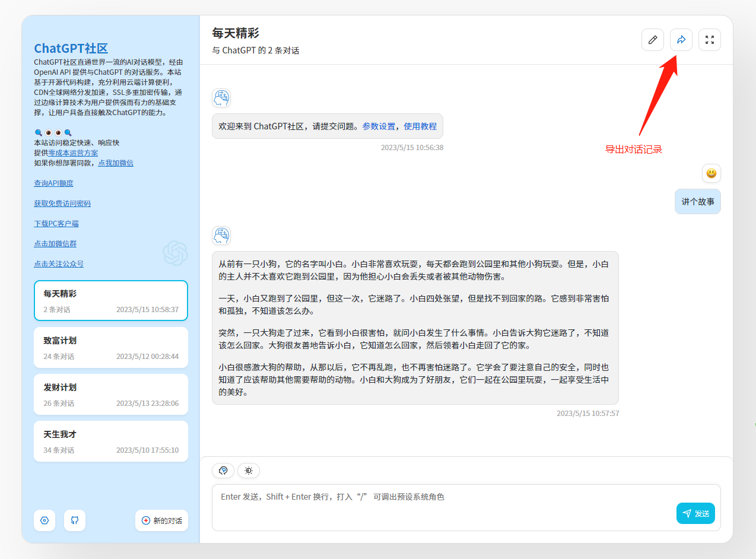Open the 致富计划 conversation

point(111,348)
